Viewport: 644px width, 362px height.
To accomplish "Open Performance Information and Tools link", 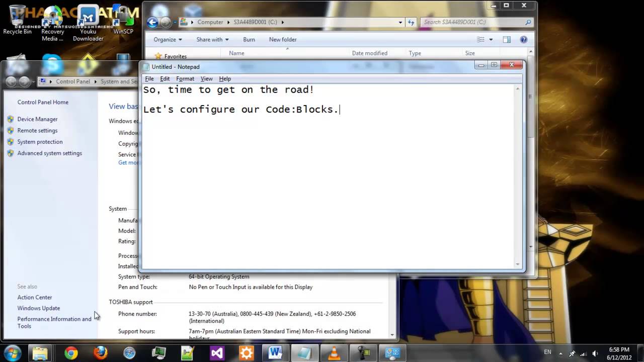I will [x=54, y=322].
